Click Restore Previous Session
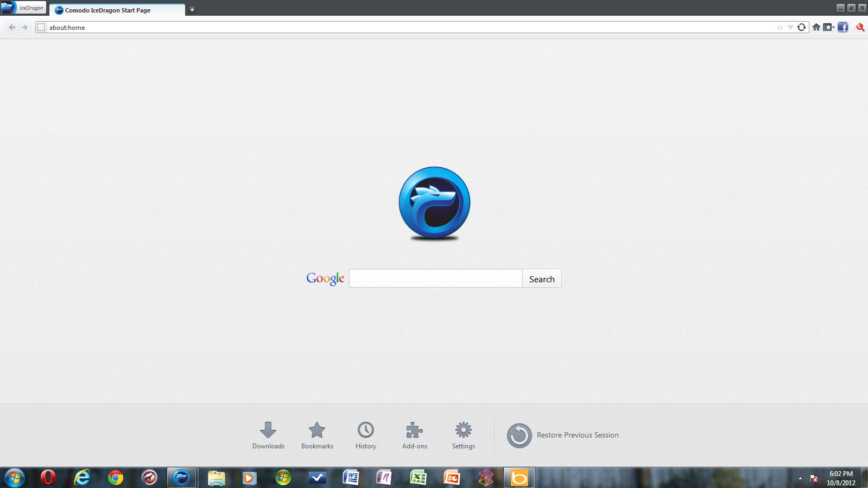 click(563, 435)
